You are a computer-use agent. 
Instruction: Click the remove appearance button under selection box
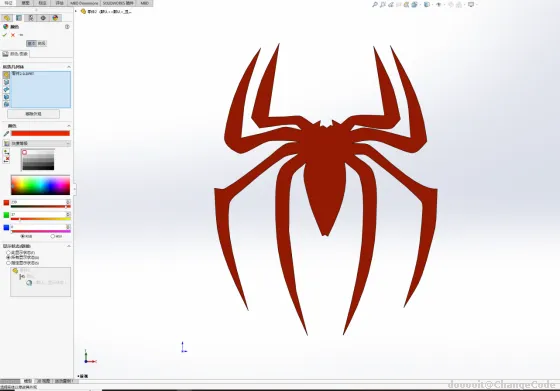click(34, 114)
